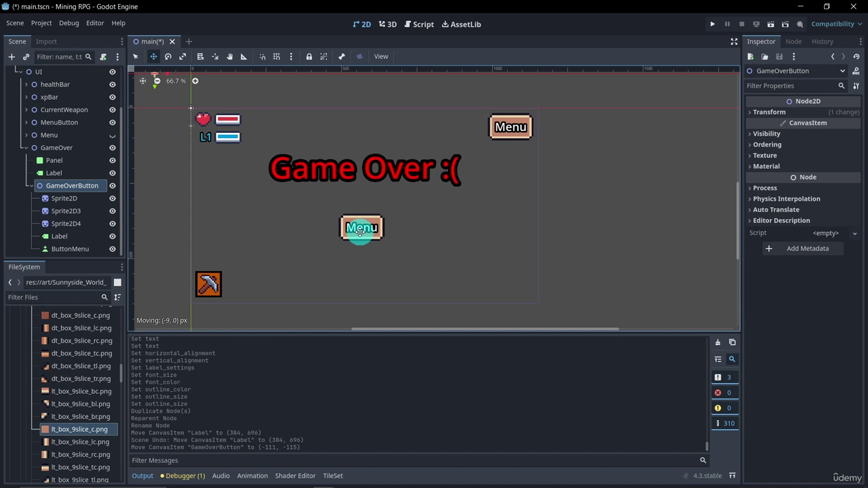This screenshot has width=868, height=488.
Task: Select the Scale mode tool
Action: 182,56
